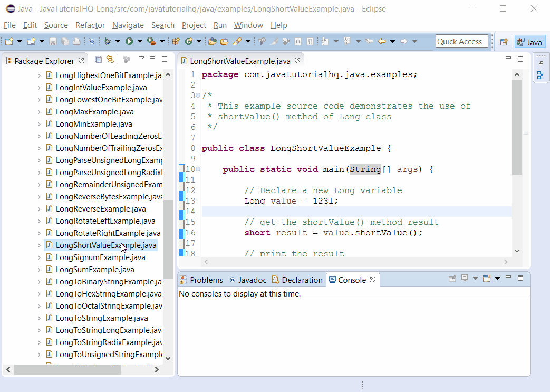The image size is (550, 392).
Task: Toggle Show Whitespace Characters icon
Action: coord(310,41)
